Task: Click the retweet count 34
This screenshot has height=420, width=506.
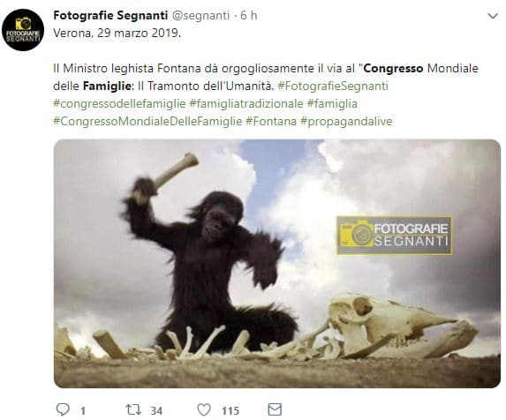Action: click(x=156, y=410)
